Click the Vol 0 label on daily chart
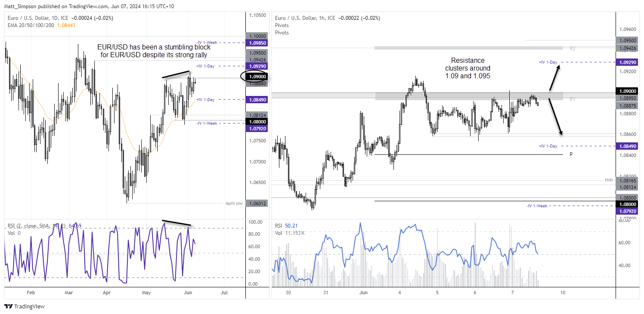 pyautogui.click(x=14, y=232)
